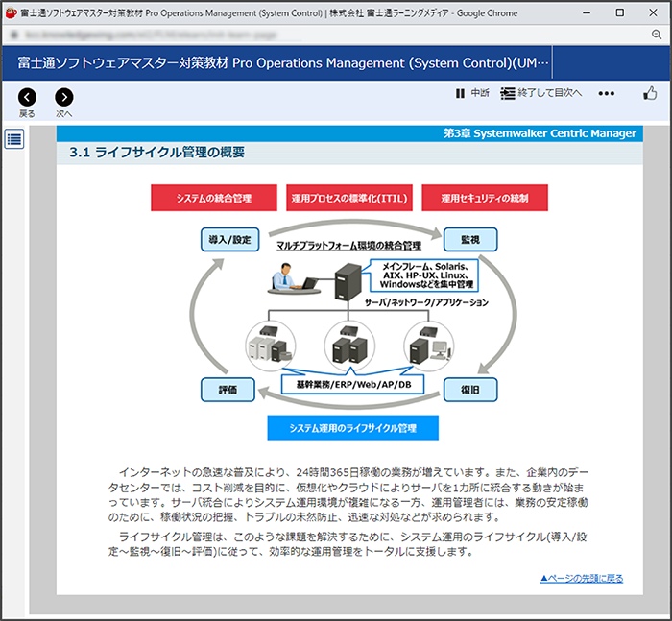Click the 3.1 ライフサイクル管理の概要 heading

(156, 153)
